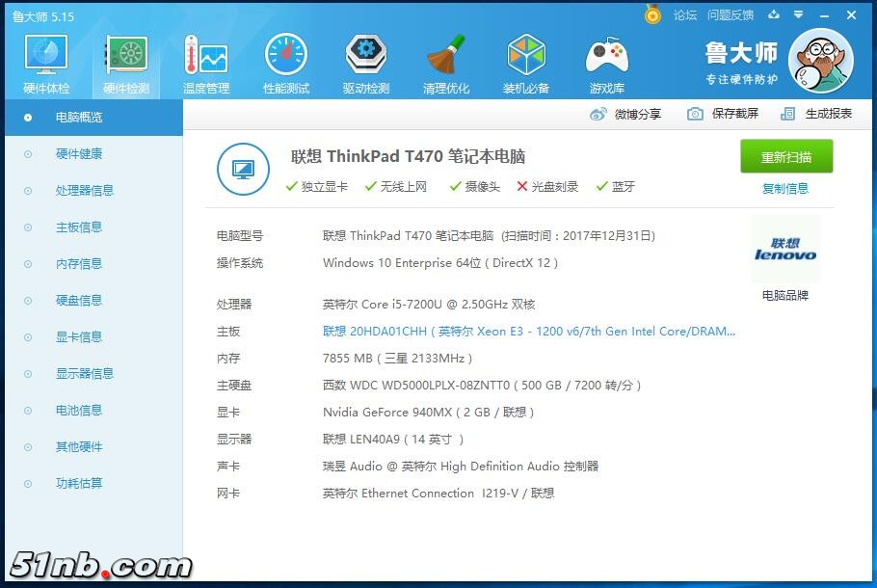Switch to the 硬件检测 tab
The height and width of the screenshot is (588, 877).
[x=125, y=61]
